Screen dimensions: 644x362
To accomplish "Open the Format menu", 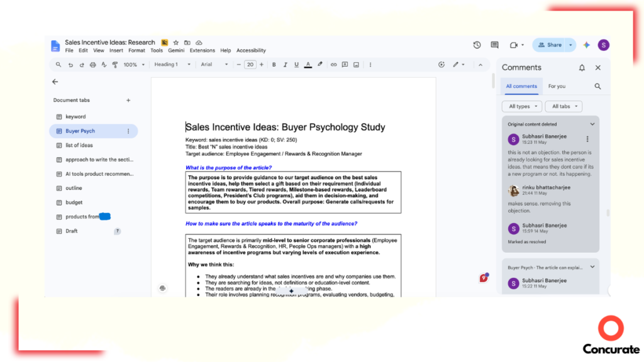I will coord(136,50).
